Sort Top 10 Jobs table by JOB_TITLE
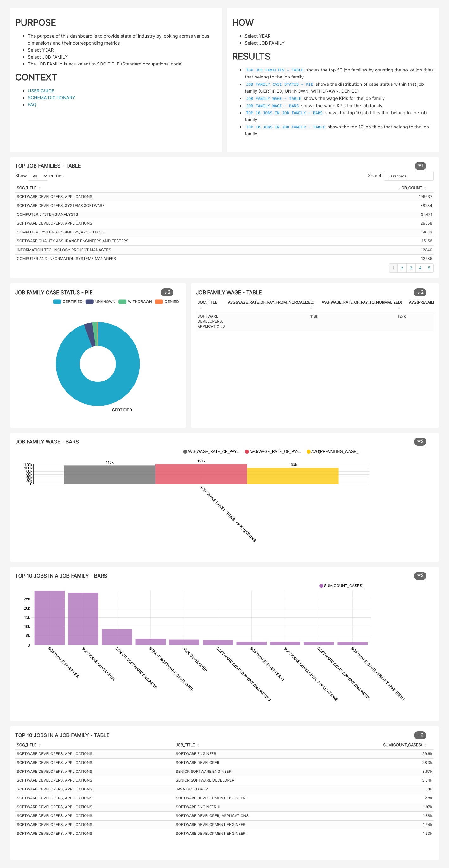 (x=187, y=745)
